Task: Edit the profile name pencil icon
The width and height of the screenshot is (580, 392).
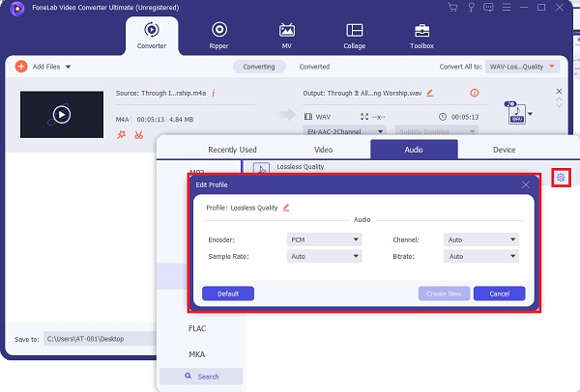Action: (286, 208)
